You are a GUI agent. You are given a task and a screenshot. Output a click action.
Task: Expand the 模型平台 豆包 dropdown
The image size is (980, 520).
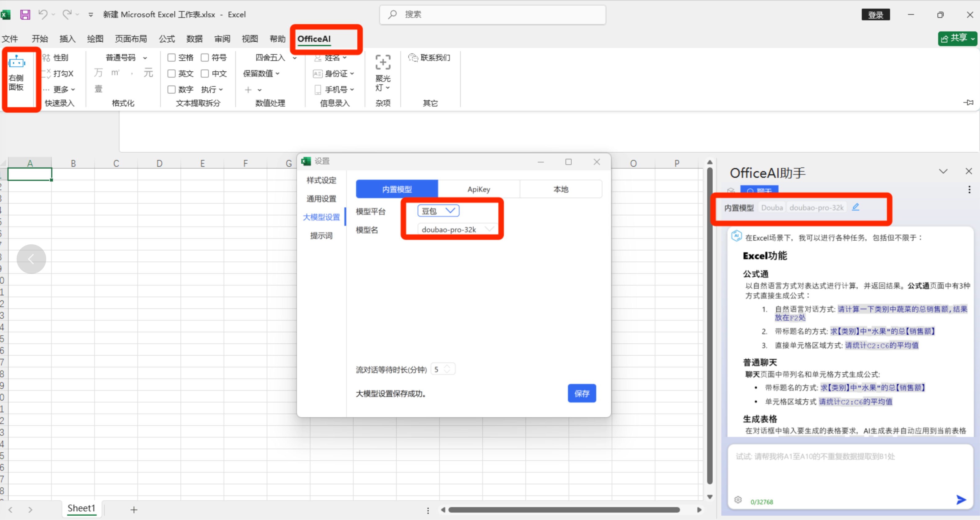click(438, 210)
